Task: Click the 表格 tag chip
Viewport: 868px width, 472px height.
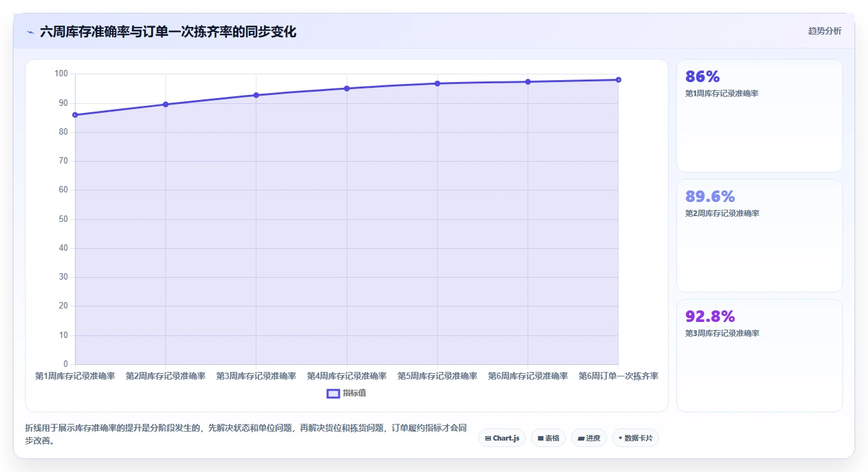Action: (x=548, y=438)
